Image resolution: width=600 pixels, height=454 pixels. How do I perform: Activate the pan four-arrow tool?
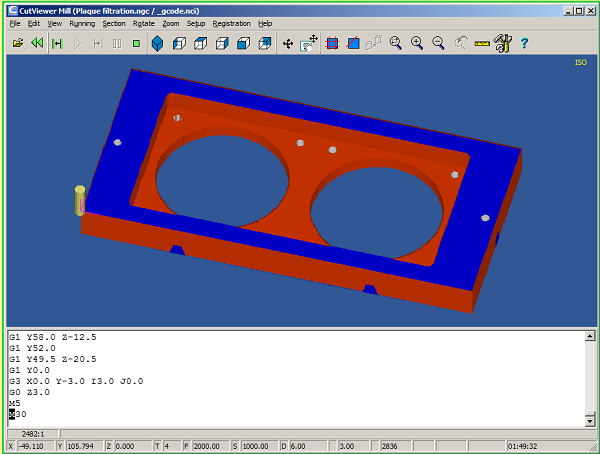point(288,44)
